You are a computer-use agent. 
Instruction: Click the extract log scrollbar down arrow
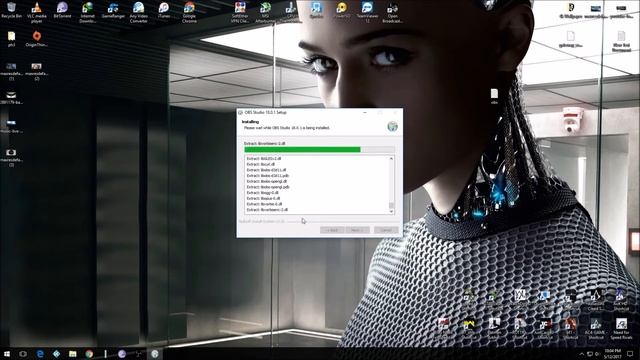pyautogui.click(x=391, y=211)
